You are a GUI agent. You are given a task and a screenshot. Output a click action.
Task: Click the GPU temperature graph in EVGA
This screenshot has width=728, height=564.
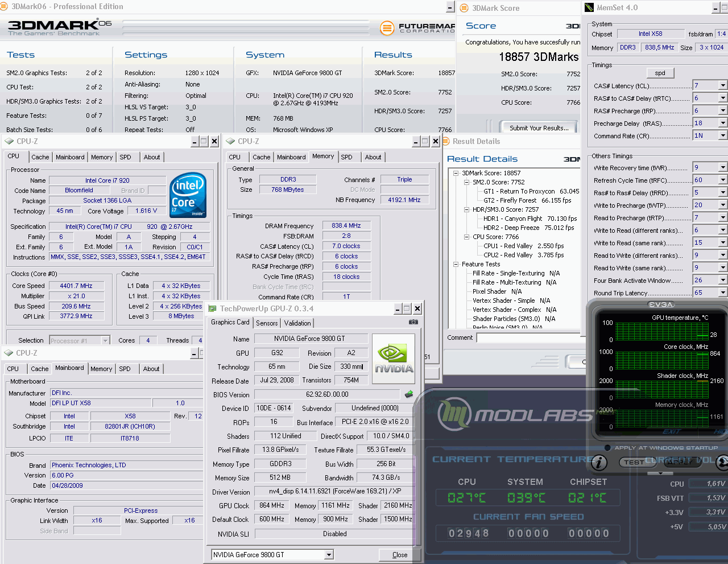point(662,331)
